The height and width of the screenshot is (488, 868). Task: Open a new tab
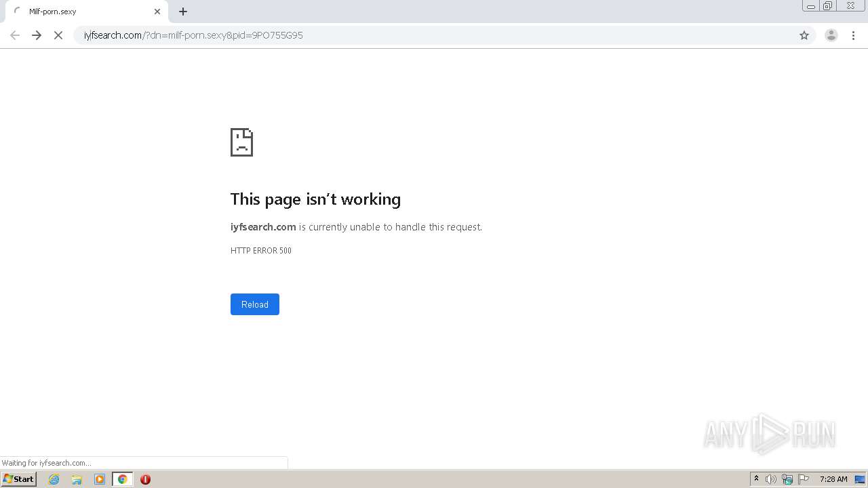(x=183, y=12)
